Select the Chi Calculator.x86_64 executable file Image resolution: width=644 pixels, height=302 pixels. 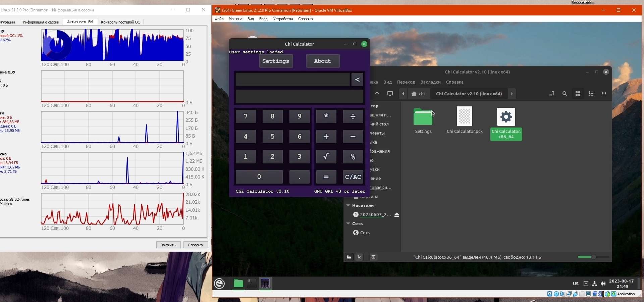click(506, 123)
